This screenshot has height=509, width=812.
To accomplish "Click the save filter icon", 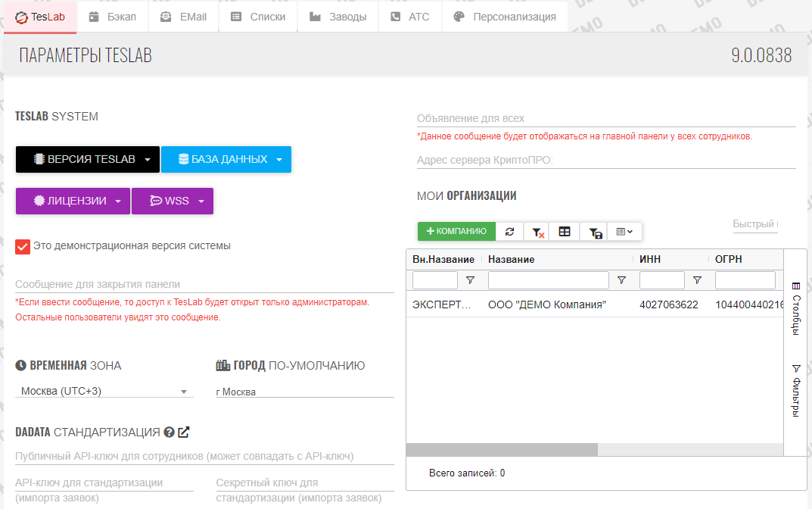I will point(595,232).
